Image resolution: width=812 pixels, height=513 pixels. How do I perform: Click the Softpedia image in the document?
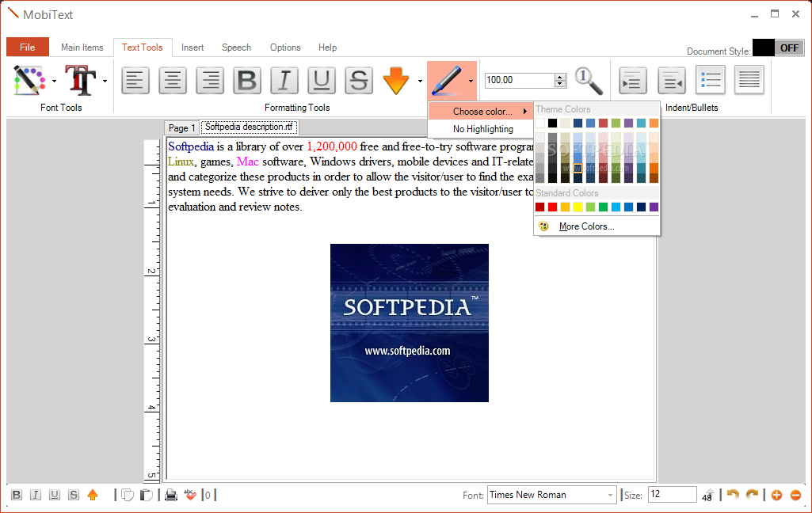click(x=409, y=322)
